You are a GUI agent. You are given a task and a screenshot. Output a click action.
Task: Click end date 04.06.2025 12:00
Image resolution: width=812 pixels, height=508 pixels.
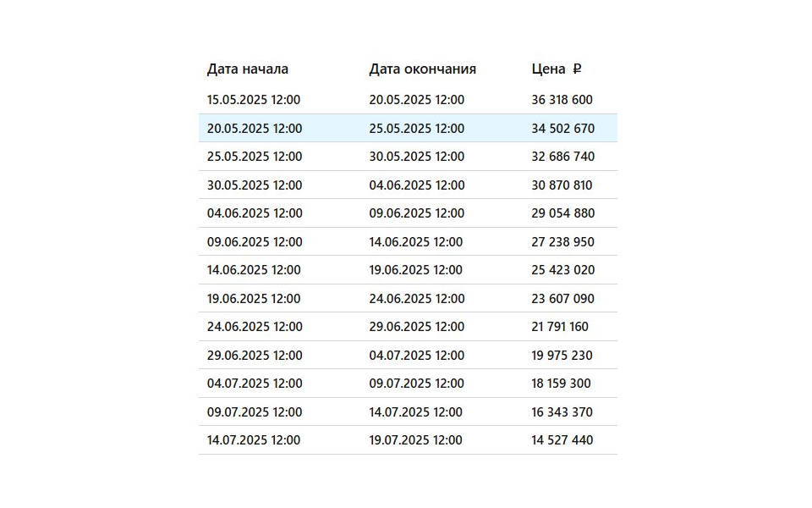click(x=417, y=185)
